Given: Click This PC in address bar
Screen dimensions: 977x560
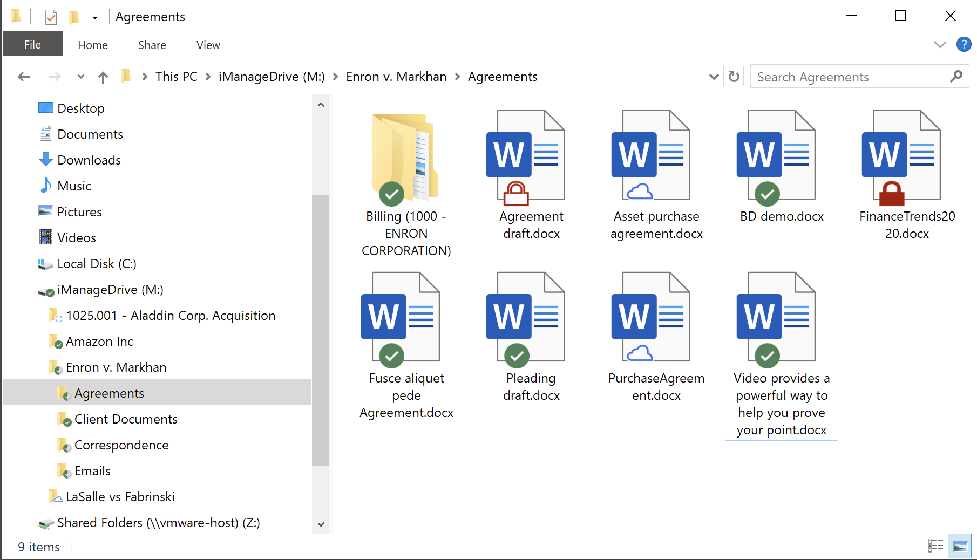Looking at the screenshot, I should (177, 77).
